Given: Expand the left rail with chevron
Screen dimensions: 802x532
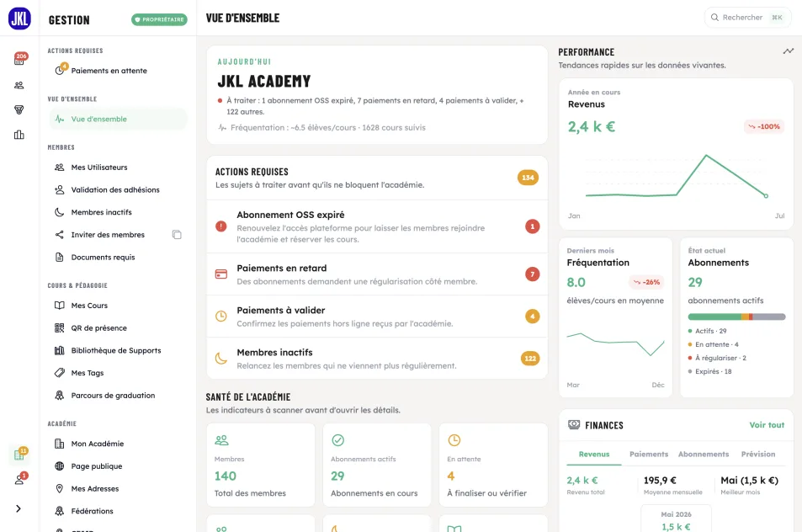Looking at the screenshot, I should [x=19, y=508].
